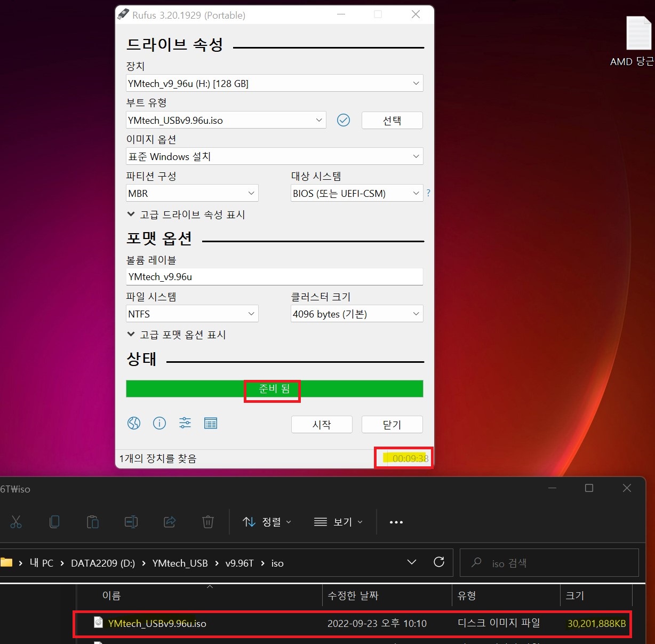Open the Explorer 보기 view menu
The image size is (655, 644).
point(338,522)
